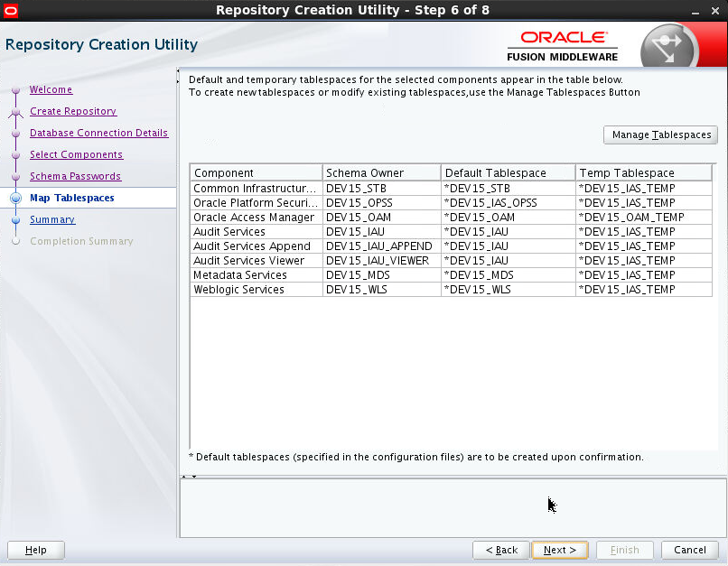The height and width of the screenshot is (566, 728).
Task: Return to Select Components step
Action: point(76,154)
